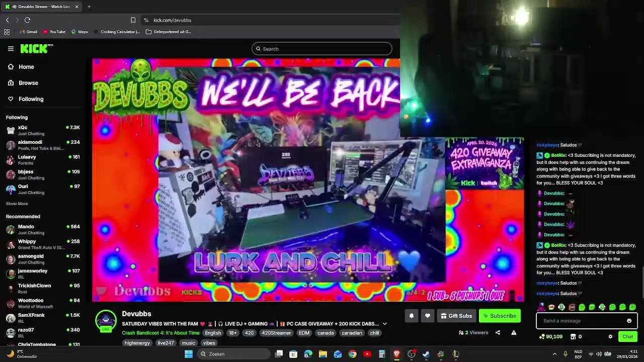This screenshot has width=644, height=362.
Task: Open Calculator from the taskbar
Action: tap(382, 354)
